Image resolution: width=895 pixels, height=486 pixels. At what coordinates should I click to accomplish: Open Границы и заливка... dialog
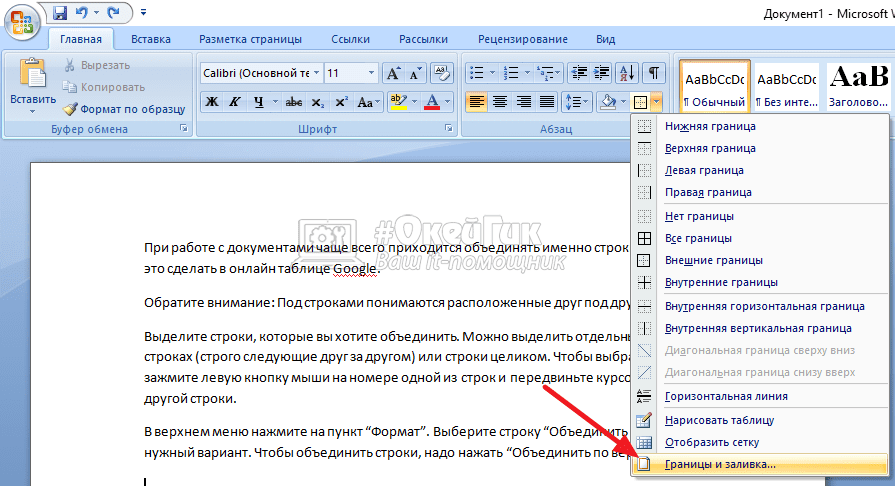(x=761, y=464)
